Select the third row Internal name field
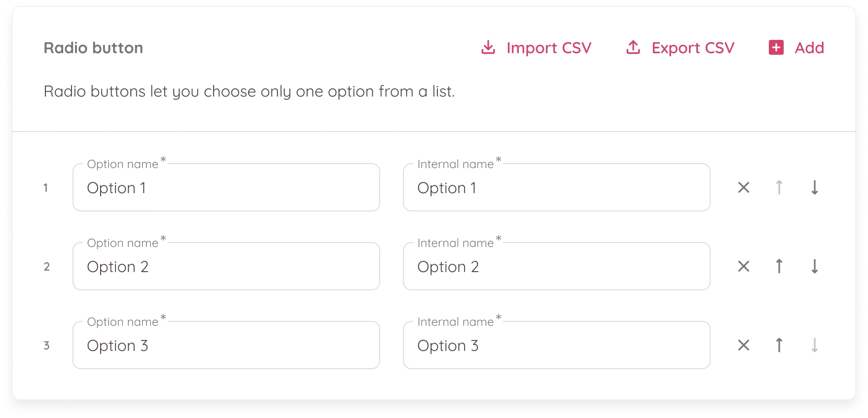868x418 pixels. (x=556, y=346)
